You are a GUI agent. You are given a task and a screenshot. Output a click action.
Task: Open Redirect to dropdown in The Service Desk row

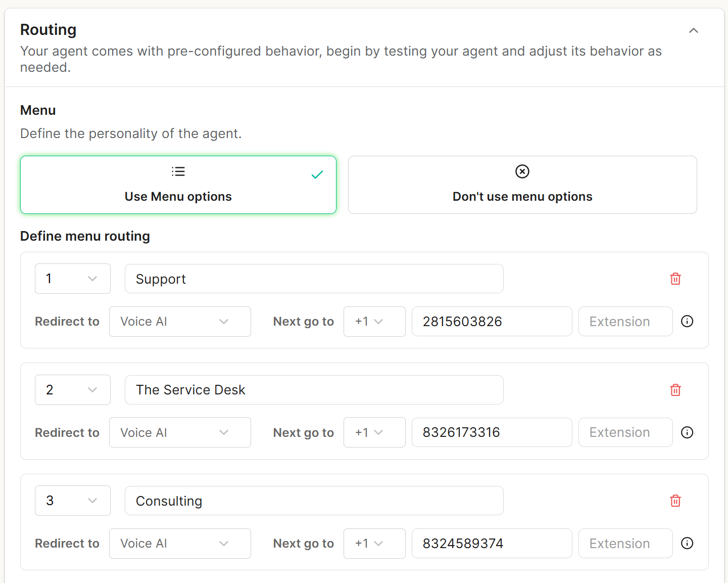click(180, 432)
